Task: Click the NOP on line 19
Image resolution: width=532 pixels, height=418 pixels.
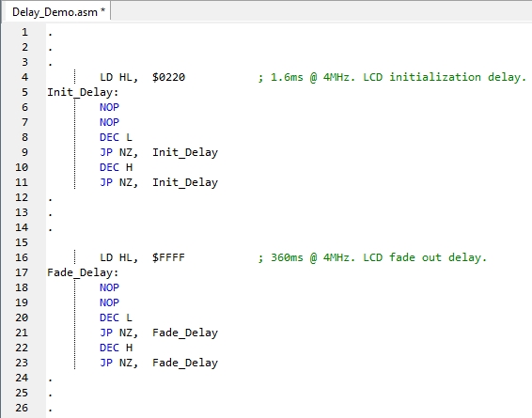Action: click(x=109, y=302)
